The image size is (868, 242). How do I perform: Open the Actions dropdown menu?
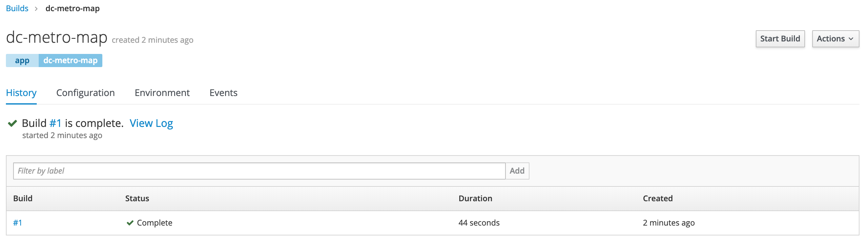835,39
